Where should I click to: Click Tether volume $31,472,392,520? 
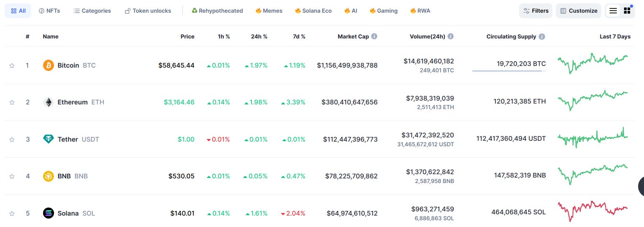(x=428, y=135)
